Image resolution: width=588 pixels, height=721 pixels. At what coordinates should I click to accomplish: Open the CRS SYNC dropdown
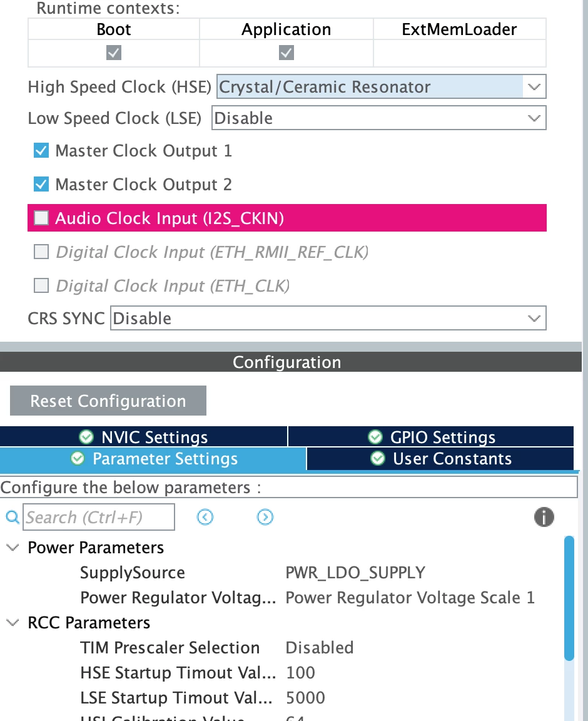click(x=328, y=318)
